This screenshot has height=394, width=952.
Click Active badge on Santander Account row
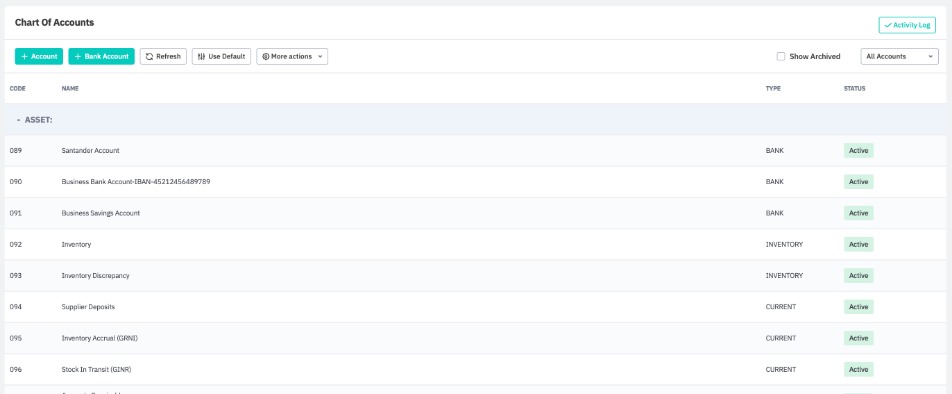(x=858, y=151)
